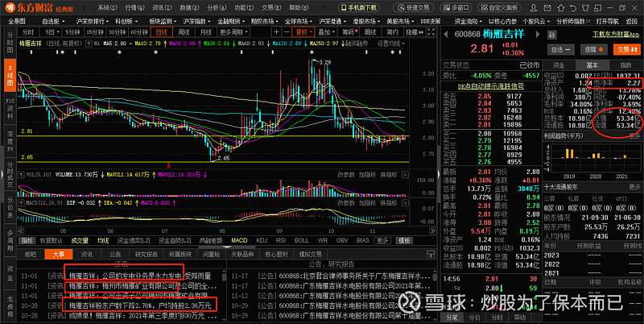Toggle 模板 template button

[405, 240]
